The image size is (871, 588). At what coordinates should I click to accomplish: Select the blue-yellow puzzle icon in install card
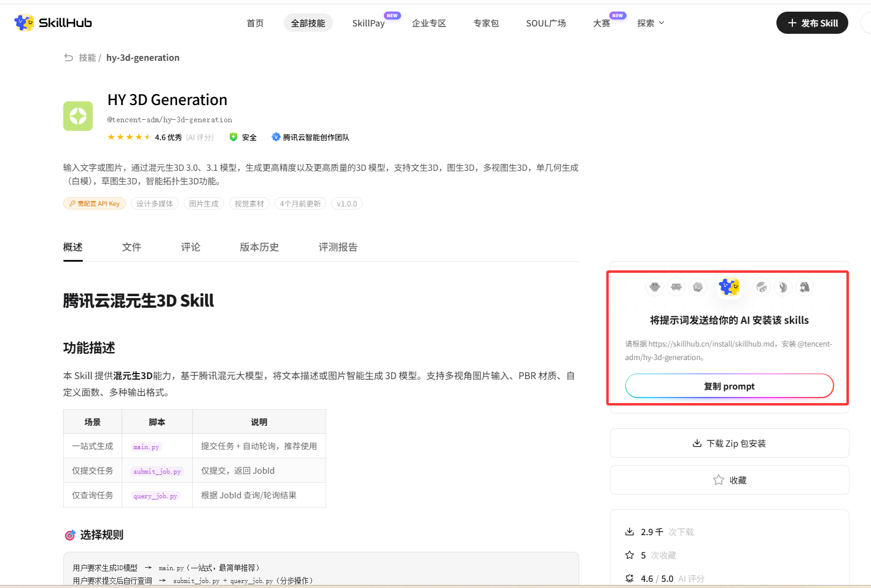(x=729, y=287)
